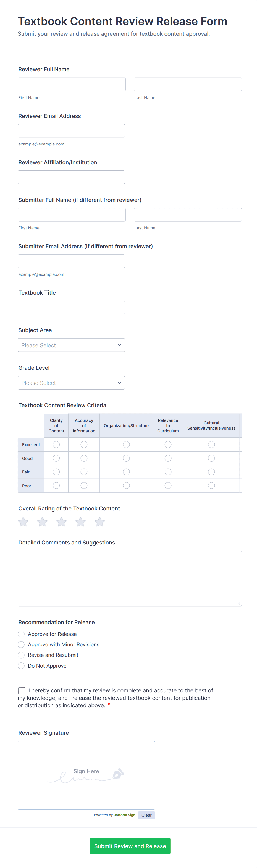Expand the Grade Level dropdown
Image resolution: width=257 pixels, height=868 pixels.
[x=71, y=383]
